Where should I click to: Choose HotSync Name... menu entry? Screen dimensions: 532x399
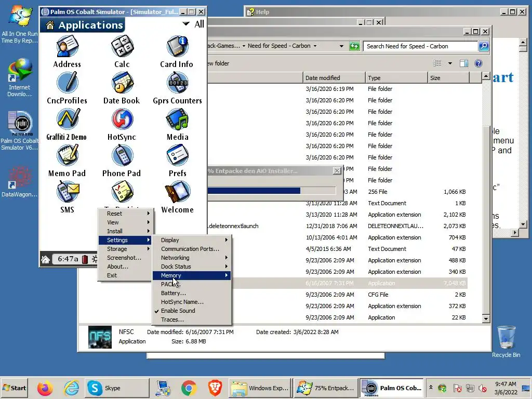(x=192, y=302)
